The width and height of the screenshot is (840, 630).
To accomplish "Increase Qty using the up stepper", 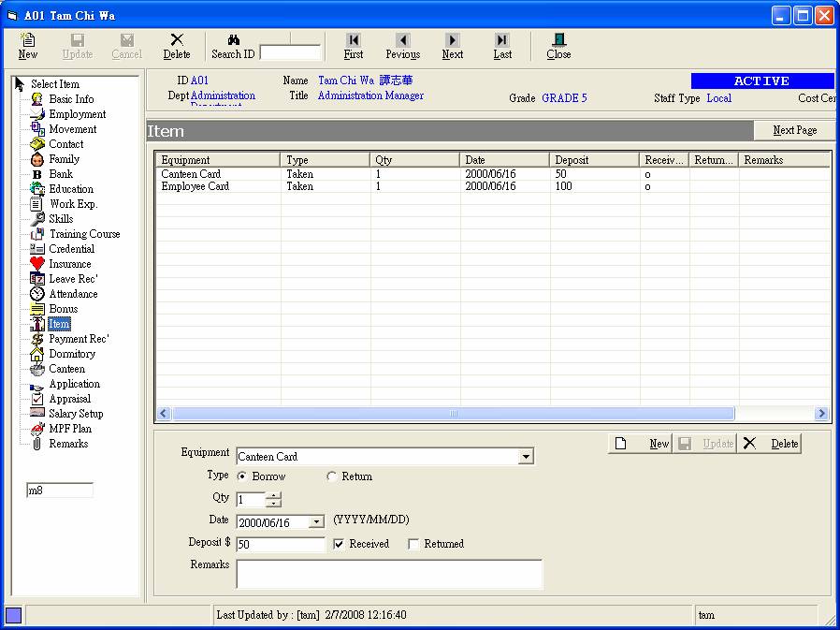I will pyautogui.click(x=273, y=497).
